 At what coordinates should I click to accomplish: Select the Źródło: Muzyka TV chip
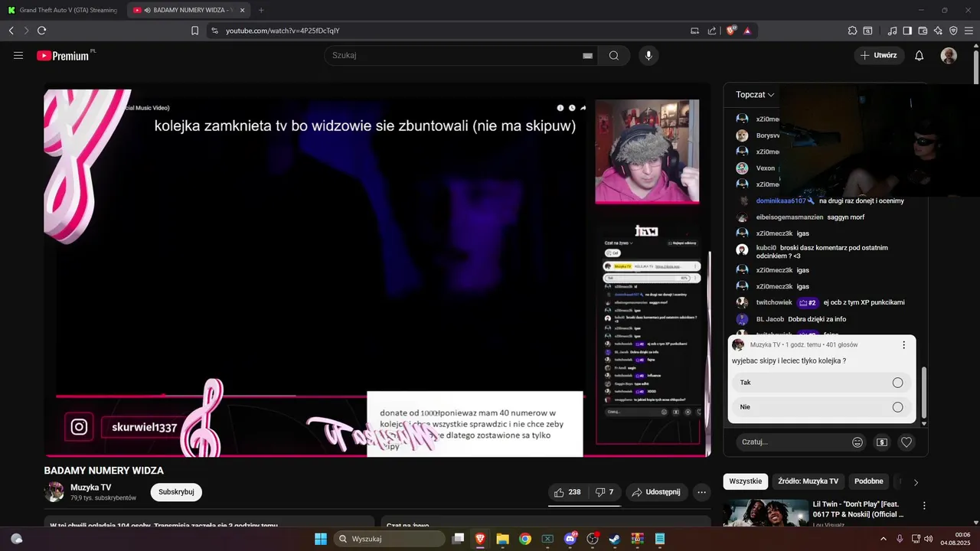coord(808,481)
